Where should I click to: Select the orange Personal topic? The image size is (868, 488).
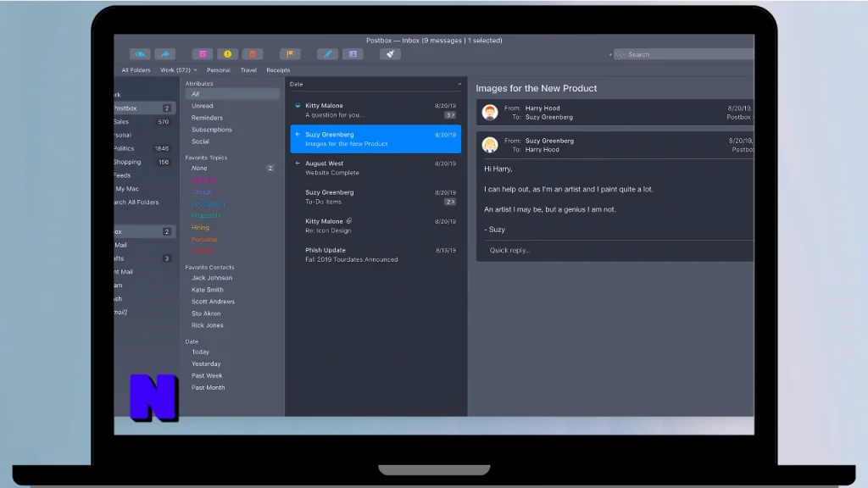click(x=204, y=240)
